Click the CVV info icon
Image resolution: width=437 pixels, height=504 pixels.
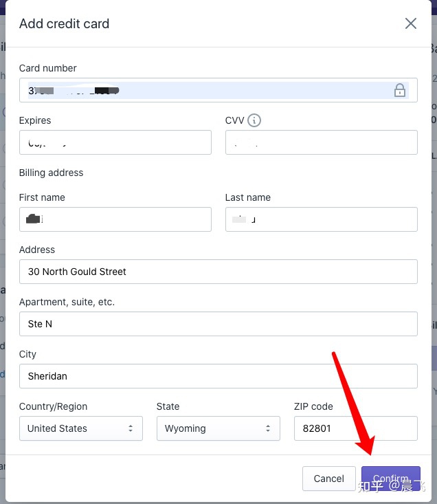pos(254,120)
